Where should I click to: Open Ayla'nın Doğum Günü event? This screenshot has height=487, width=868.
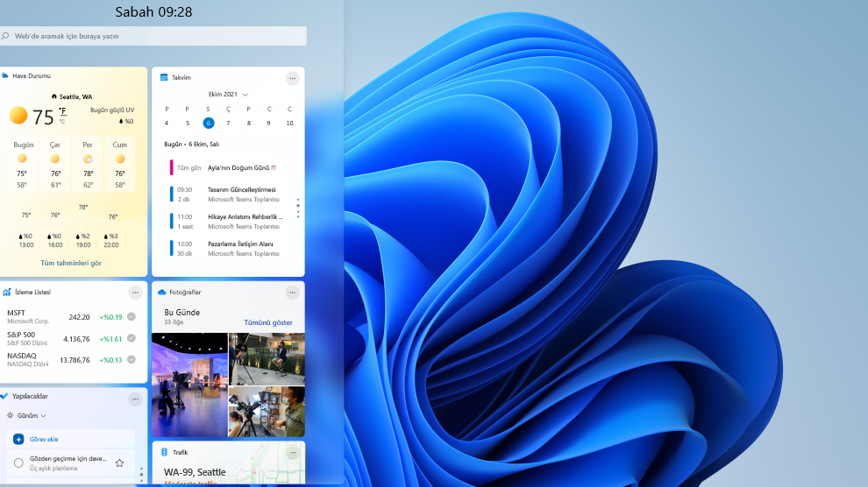(227, 167)
